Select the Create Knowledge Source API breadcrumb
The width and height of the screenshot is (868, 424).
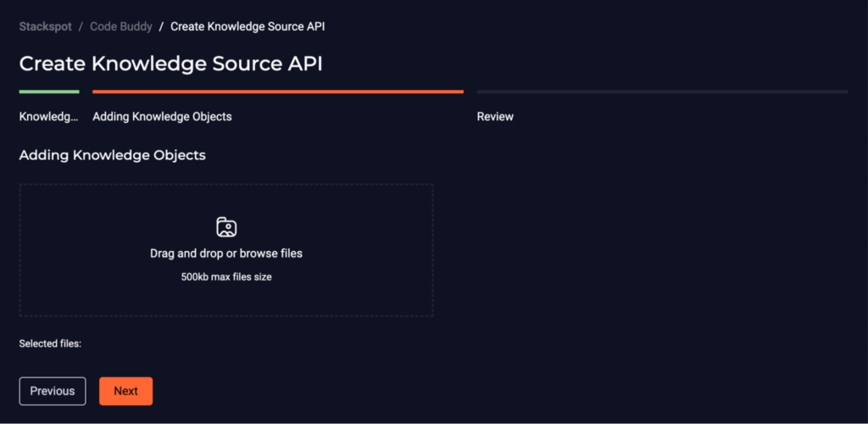pos(248,26)
